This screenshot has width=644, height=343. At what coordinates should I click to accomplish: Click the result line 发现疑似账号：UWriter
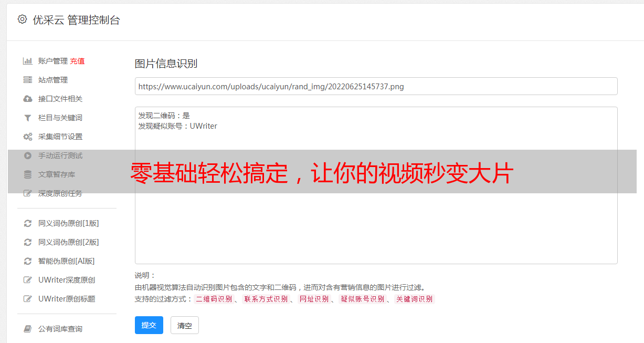coord(177,126)
